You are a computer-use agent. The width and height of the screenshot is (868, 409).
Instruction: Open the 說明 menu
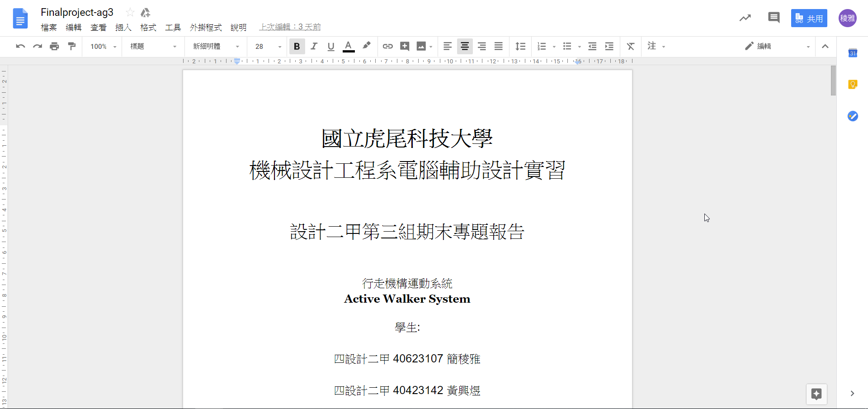[239, 28]
